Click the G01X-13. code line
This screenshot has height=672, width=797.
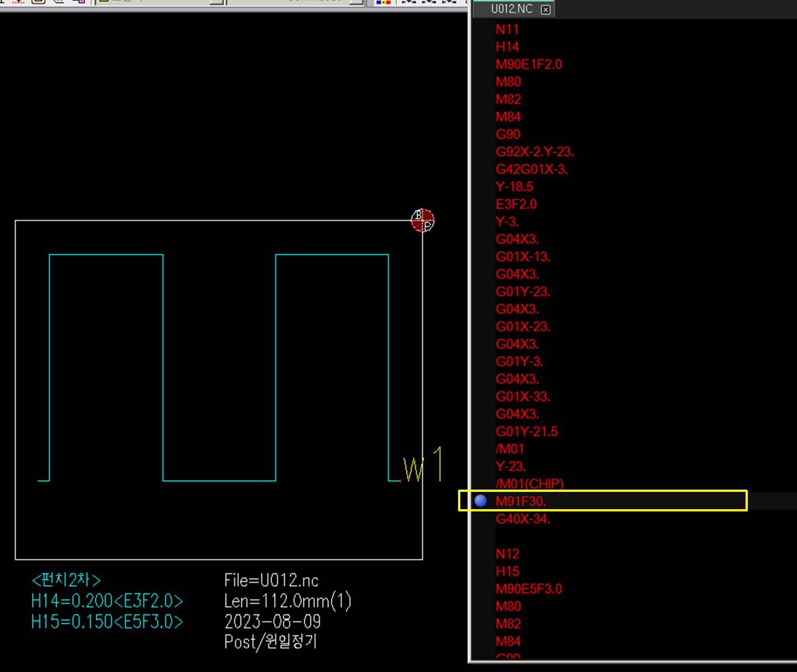pyautogui.click(x=523, y=256)
